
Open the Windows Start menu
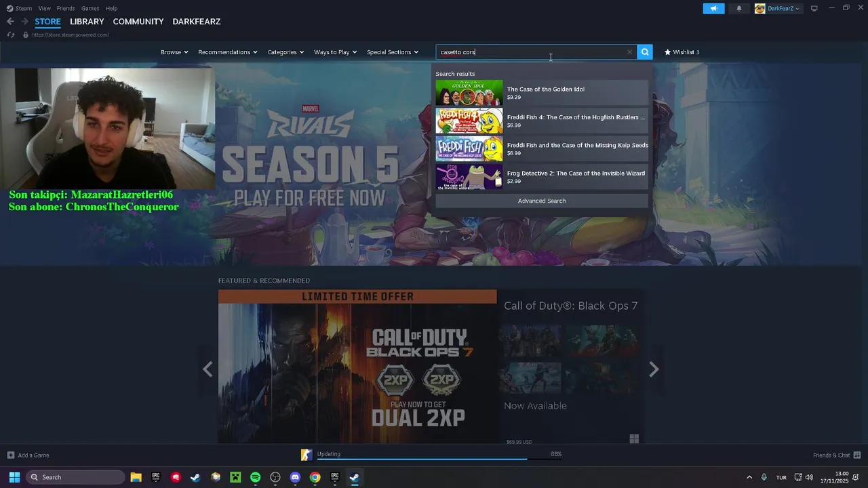point(14,477)
